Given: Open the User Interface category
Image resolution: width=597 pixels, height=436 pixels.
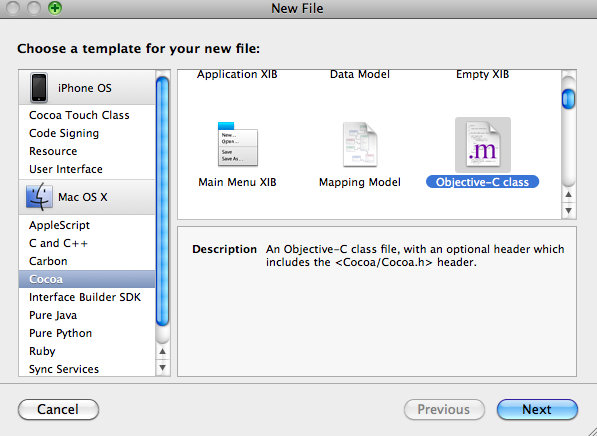Looking at the screenshot, I should pyautogui.click(x=87, y=169).
